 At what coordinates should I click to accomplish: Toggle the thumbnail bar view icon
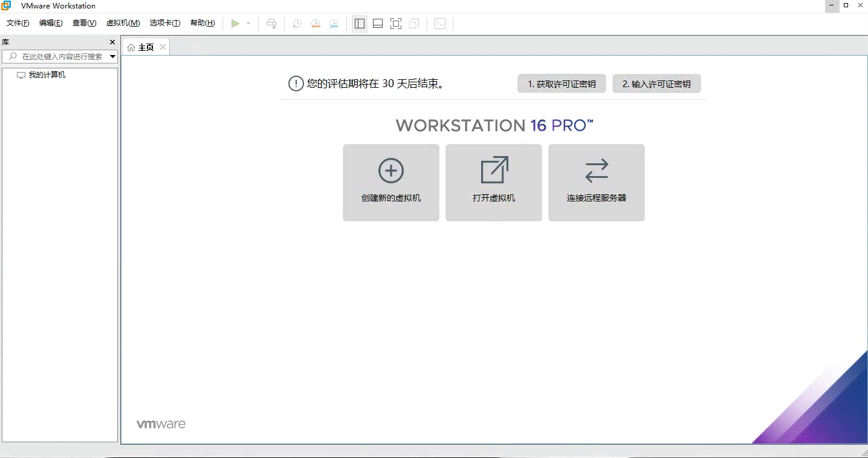click(x=378, y=24)
